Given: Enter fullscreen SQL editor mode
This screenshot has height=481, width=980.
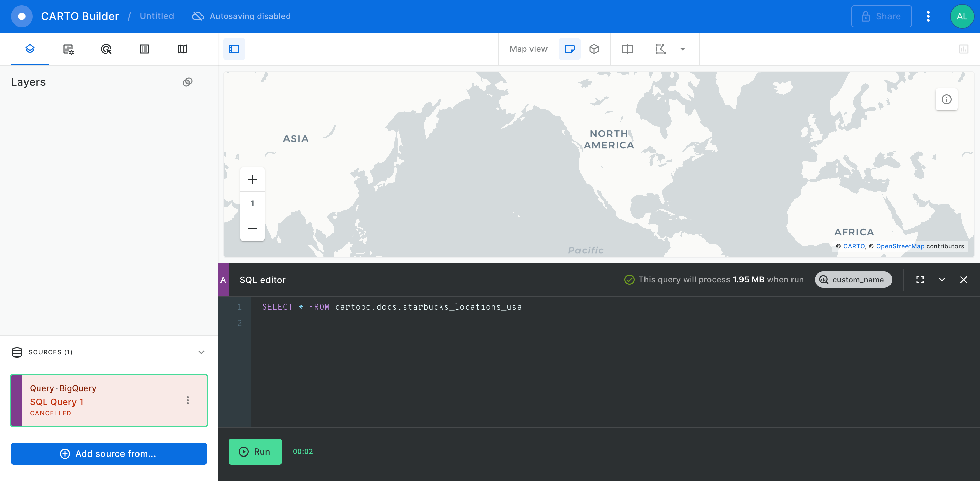Looking at the screenshot, I should (x=920, y=280).
